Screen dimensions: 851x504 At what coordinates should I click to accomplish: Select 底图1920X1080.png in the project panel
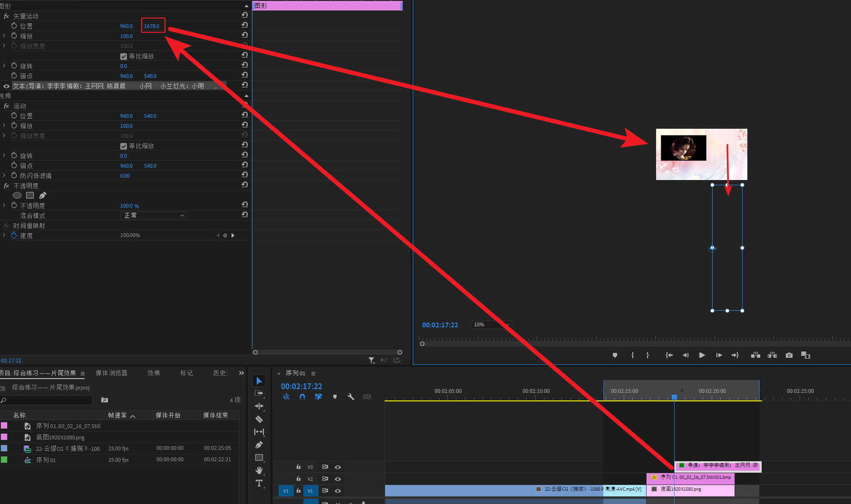coord(60,437)
